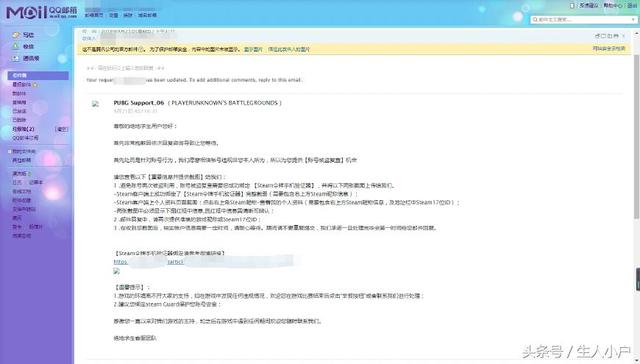Open the 日历 calendar link in the sidebar
This screenshot has height=364, width=640.
click(17, 182)
